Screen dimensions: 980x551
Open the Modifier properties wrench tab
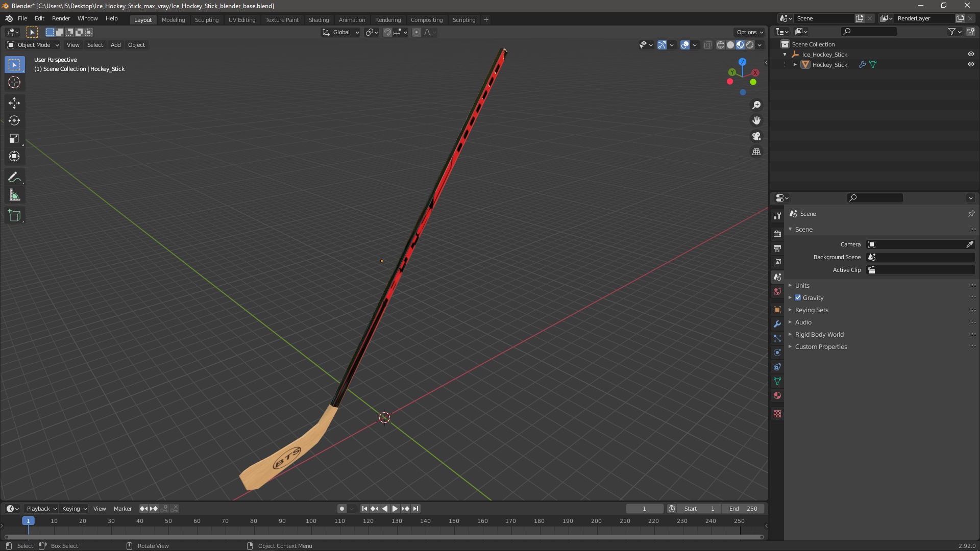point(777,324)
